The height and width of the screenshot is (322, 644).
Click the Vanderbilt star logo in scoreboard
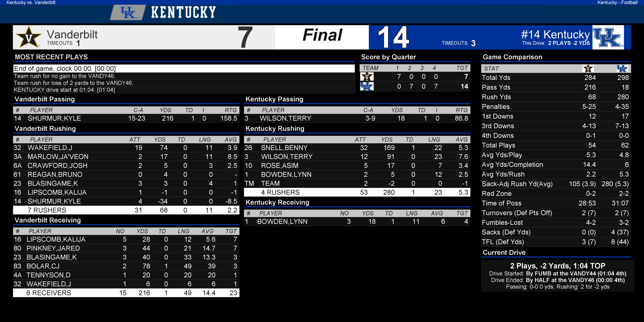click(x=29, y=37)
